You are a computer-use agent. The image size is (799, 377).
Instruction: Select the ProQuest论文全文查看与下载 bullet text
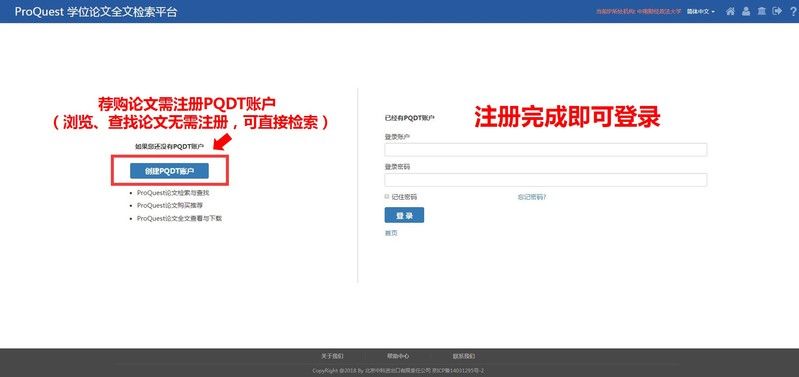click(x=179, y=218)
